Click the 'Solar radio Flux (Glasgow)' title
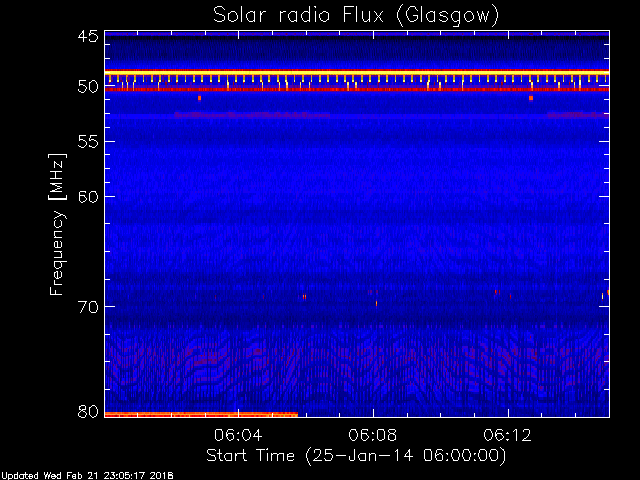The image size is (640, 480). 356,16
